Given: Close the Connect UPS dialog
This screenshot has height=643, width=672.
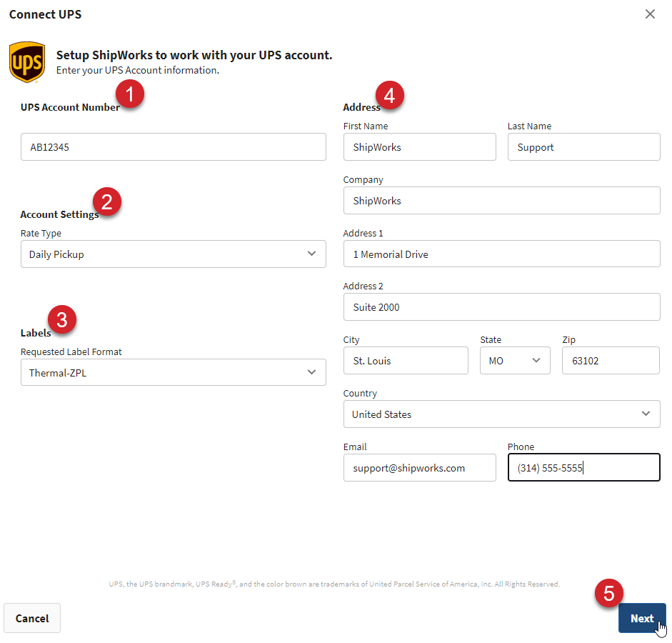Looking at the screenshot, I should tap(650, 14).
